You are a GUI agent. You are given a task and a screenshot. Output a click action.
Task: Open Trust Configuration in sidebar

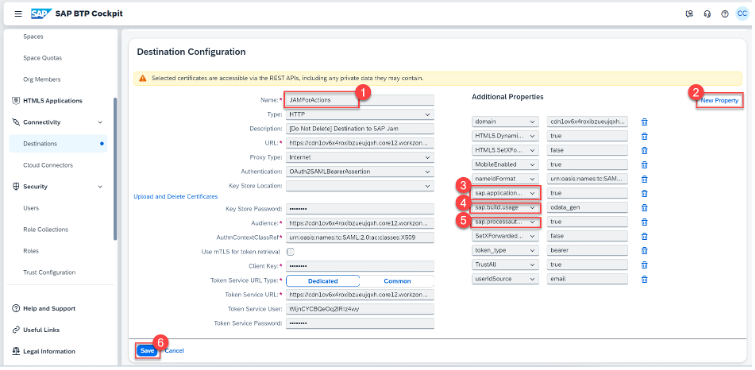coord(49,273)
